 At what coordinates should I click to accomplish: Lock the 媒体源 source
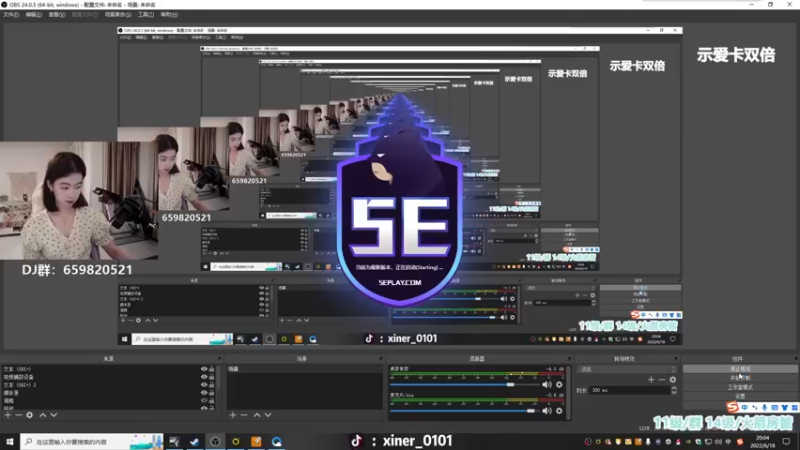pyautogui.click(x=212, y=393)
